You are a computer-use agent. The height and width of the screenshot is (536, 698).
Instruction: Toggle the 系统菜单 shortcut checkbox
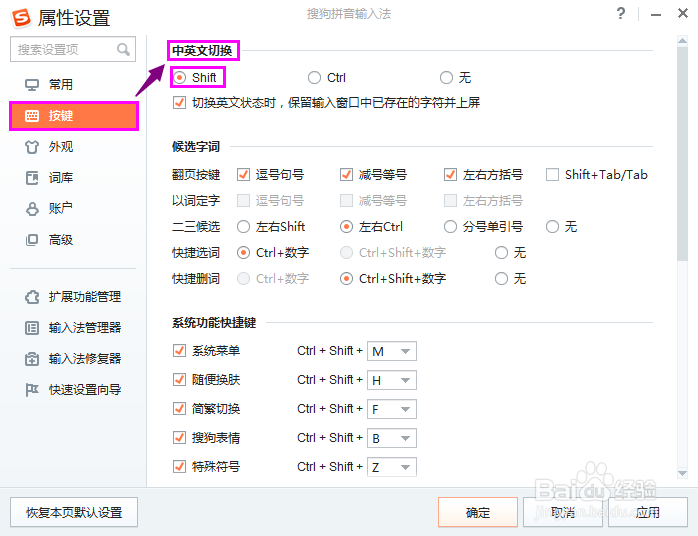pyautogui.click(x=179, y=351)
